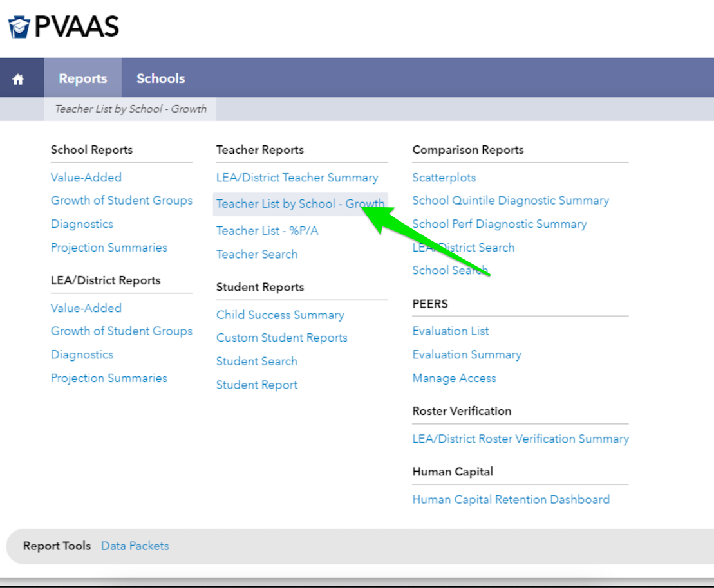Open Custom Student Reports link
Viewport: 714px width, 588px height.
282,338
